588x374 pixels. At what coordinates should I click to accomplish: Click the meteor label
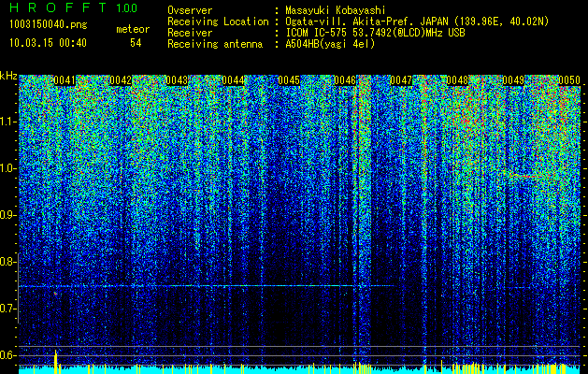click(133, 29)
